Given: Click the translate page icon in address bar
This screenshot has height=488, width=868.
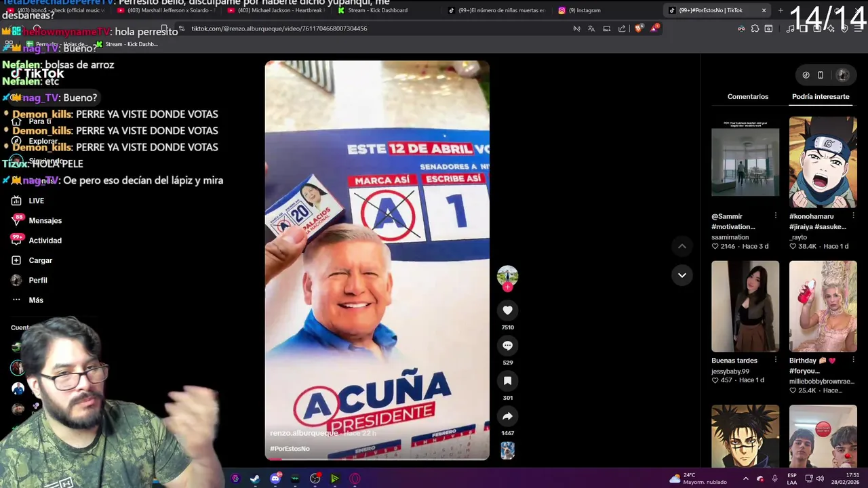Looking at the screenshot, I should point(591,28).
